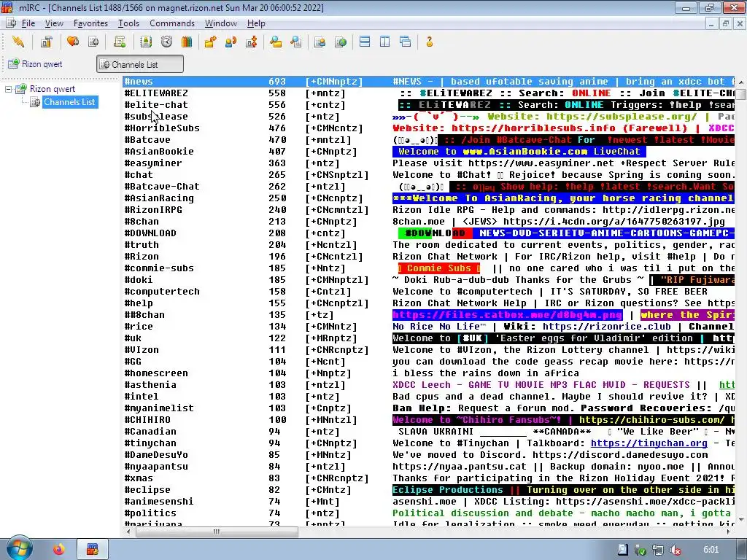Tile windows vertically toolbar icon

point(385,42)
